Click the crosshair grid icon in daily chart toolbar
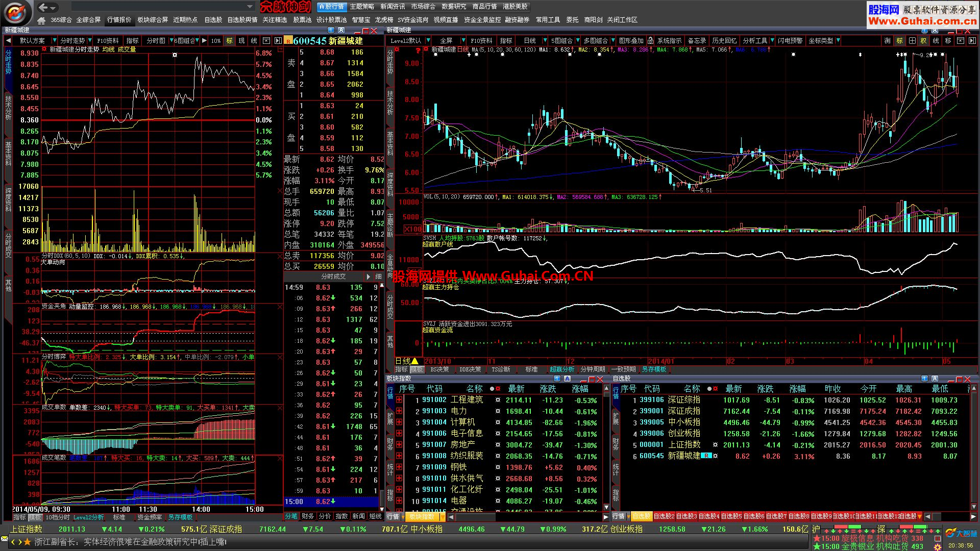The height and width of the screenshot is (551, 980). pyautogui.click(x=912, y=40)
